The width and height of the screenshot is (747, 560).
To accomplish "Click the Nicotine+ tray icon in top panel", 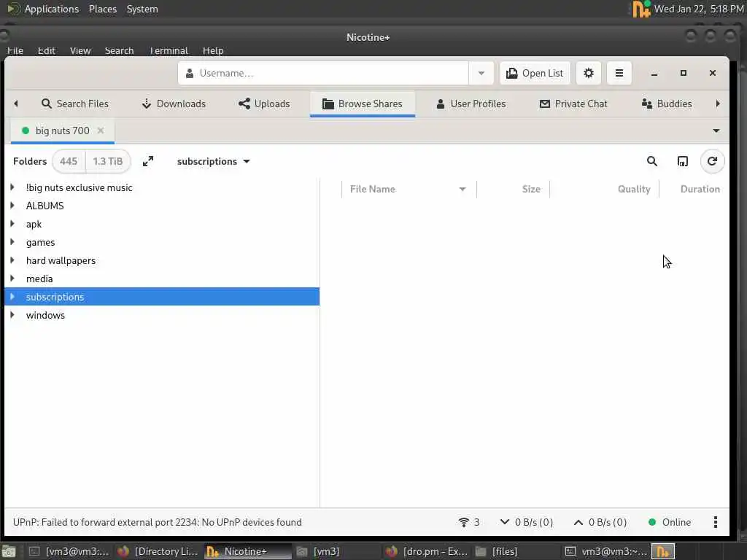I will [x=641, y=9].
